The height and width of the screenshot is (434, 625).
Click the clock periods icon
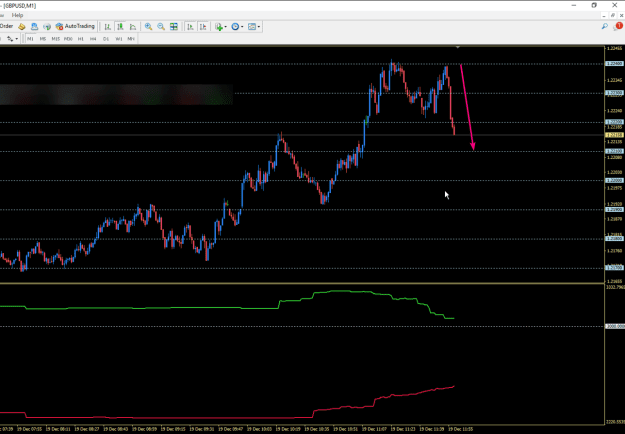(235, 27)
